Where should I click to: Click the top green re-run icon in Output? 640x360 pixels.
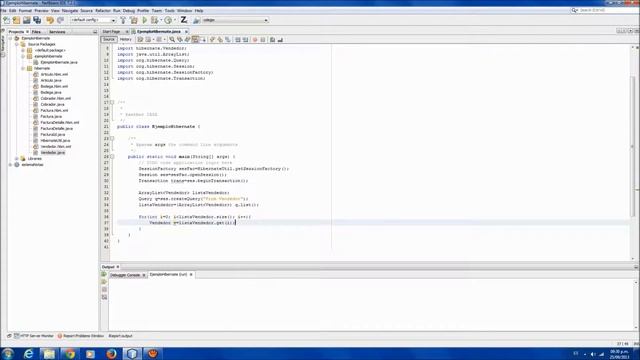(104, 274)
